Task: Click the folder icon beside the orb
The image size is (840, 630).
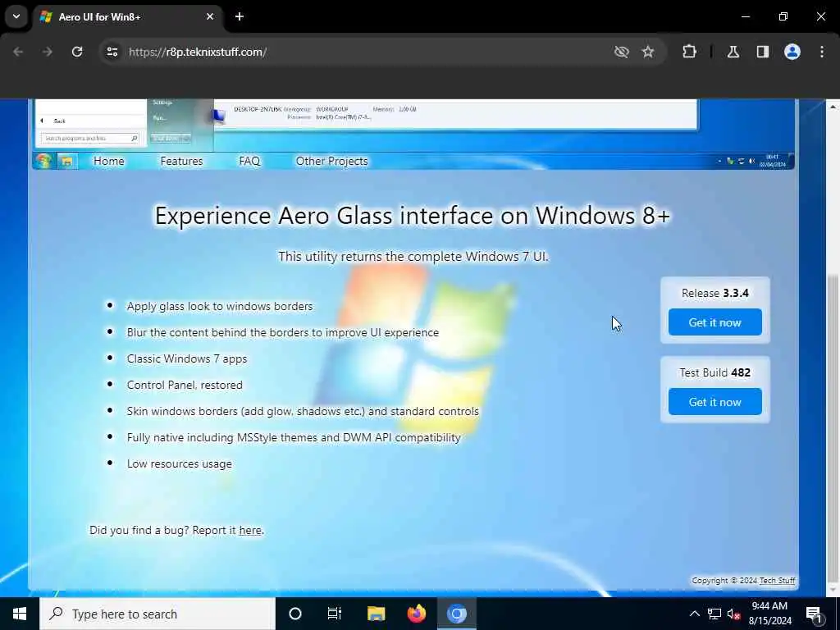Action: point(67,162)
